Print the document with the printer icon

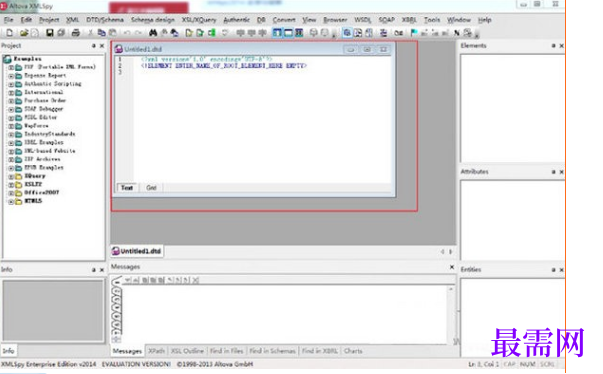[x=76, y=33]
